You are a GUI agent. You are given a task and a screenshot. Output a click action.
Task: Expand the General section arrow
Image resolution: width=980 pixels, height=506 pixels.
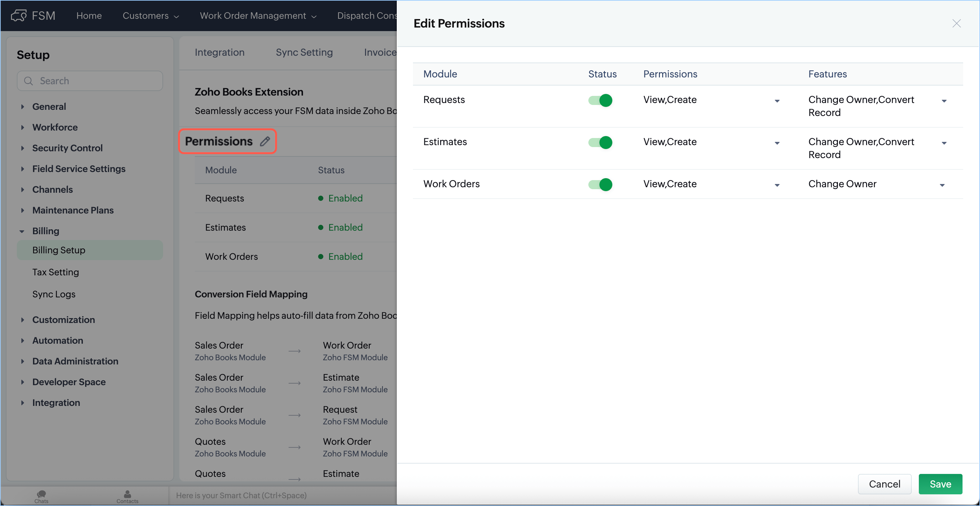[x=22, y=107]
